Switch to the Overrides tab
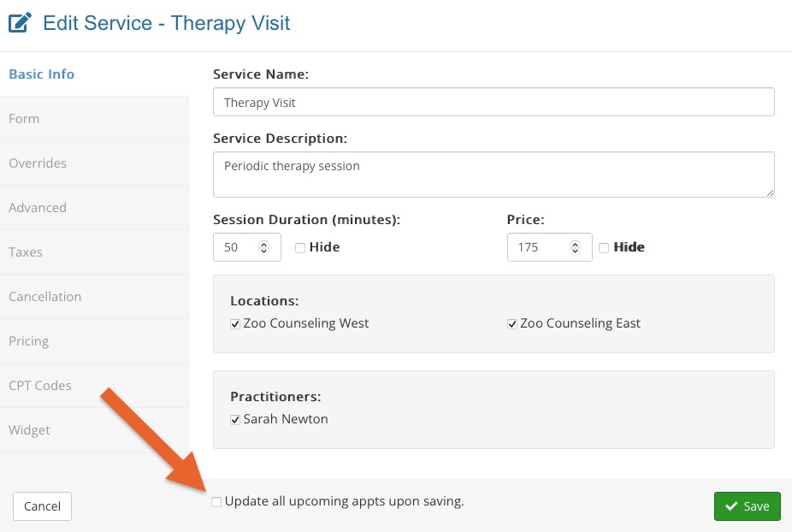The width and height of the screenshot is (792, 532). [95, 163]
